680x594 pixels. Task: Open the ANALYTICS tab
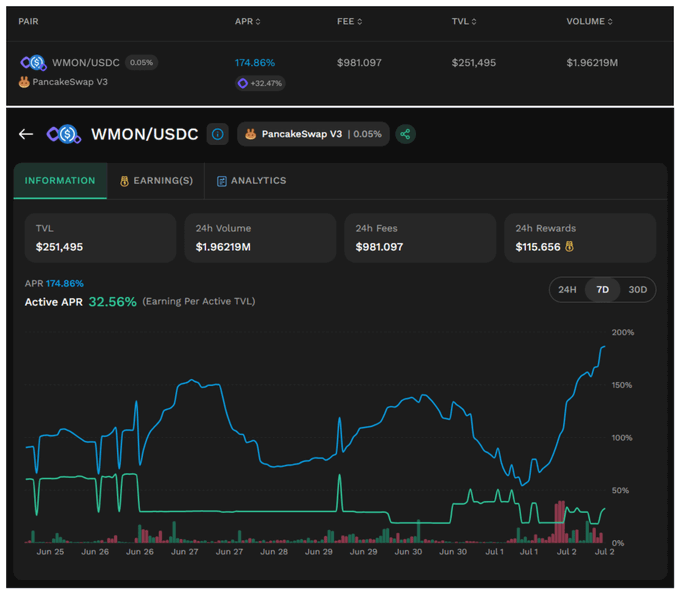(x=252, y=181)
